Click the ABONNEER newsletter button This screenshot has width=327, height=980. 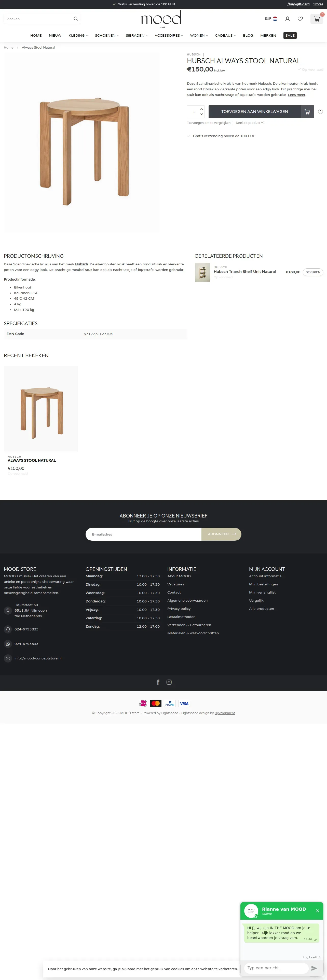pos(221,534)
